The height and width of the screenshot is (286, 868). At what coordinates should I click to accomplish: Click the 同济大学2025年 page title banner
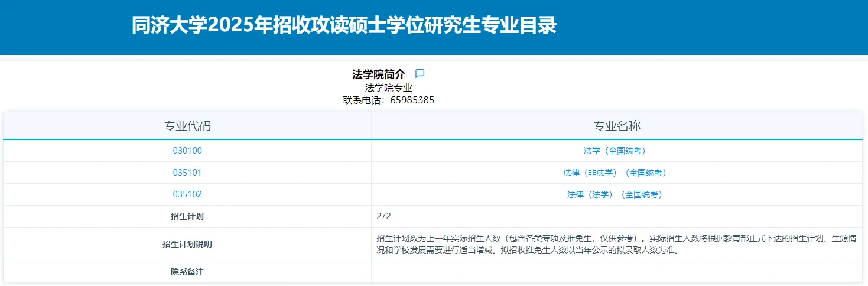click(344, 25)
